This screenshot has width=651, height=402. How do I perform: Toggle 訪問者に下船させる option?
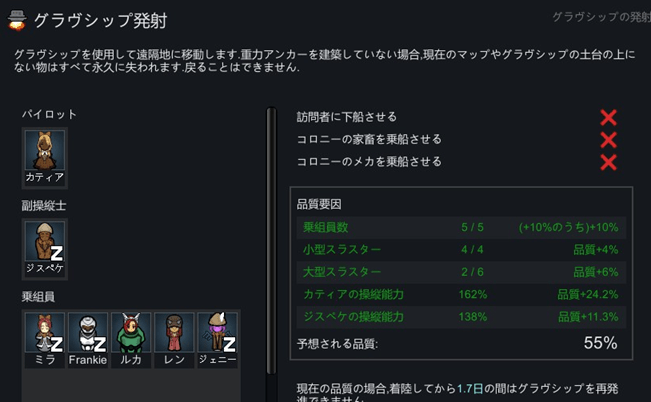608,117
